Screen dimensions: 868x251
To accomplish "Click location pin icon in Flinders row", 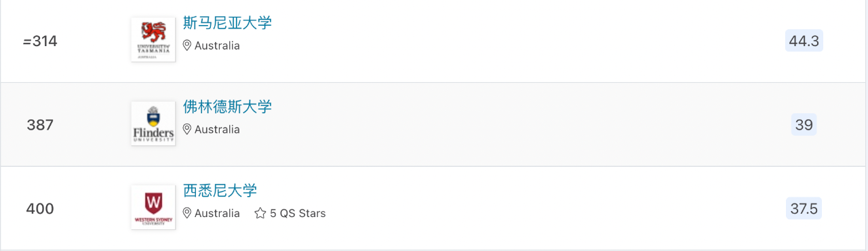I will (x=187, y=129).
